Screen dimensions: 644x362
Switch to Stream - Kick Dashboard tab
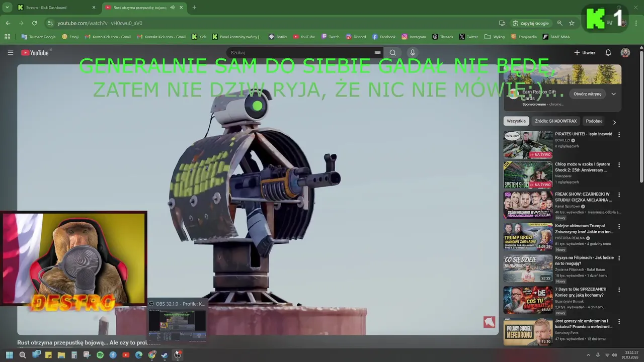pyautogui.click(x=56, y=8)
